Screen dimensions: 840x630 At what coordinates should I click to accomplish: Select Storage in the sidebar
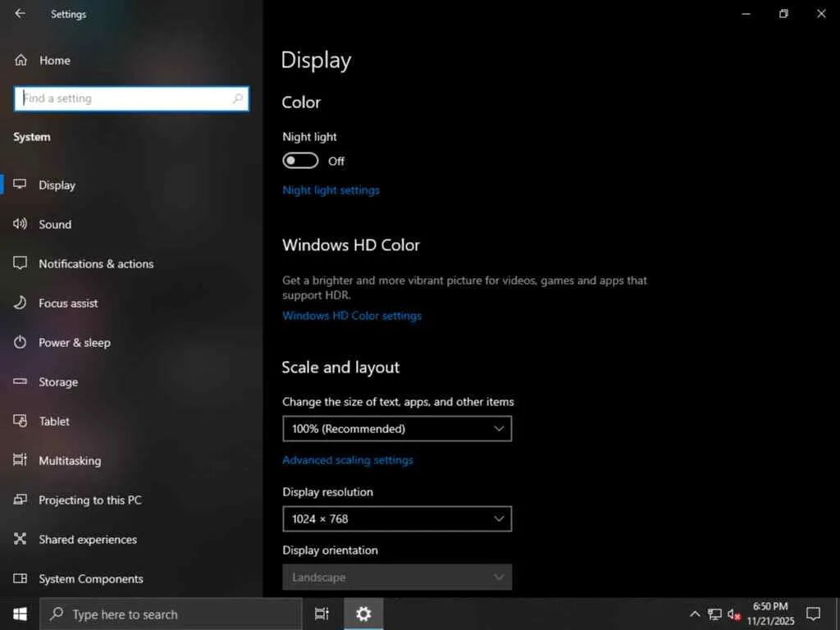(x=58, y=382)
